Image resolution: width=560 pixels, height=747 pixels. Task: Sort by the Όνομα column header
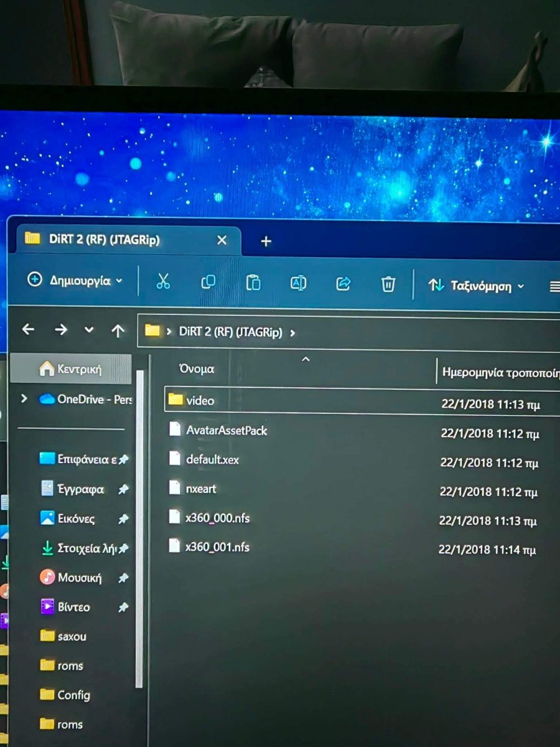coord(197,369)
